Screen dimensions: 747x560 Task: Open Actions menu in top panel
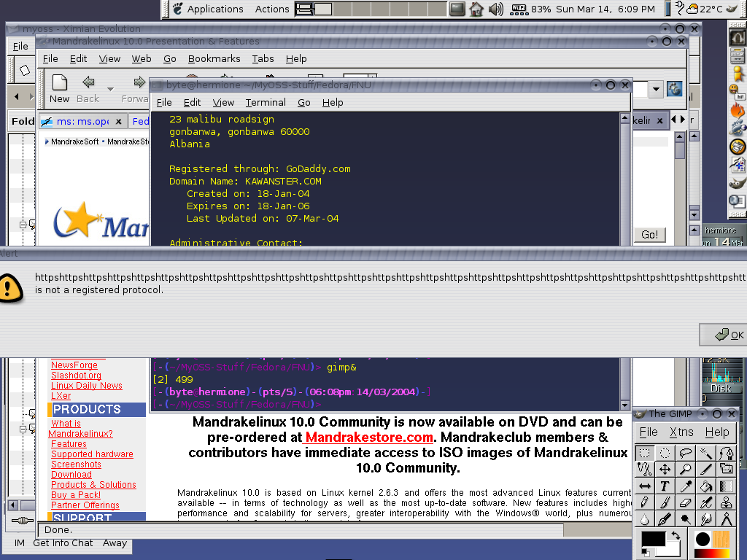point(272,9)
